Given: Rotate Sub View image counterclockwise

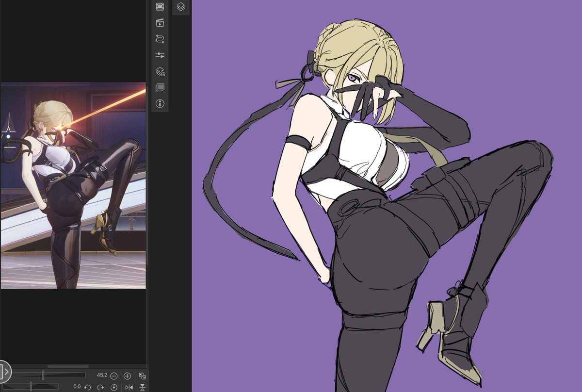Looking at the screenshot, I should tap(87, 387).
